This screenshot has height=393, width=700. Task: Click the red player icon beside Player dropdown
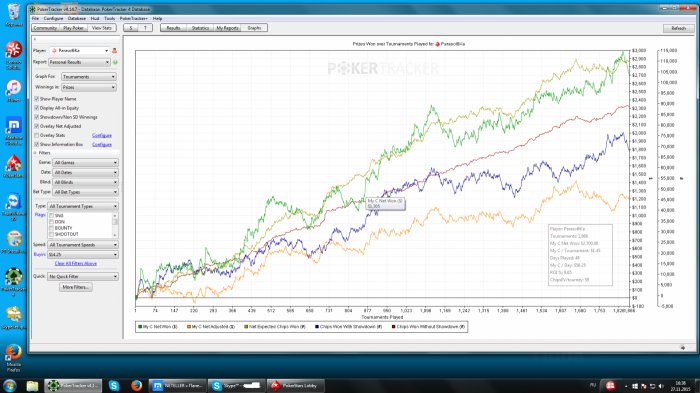[x=115, y=50]
